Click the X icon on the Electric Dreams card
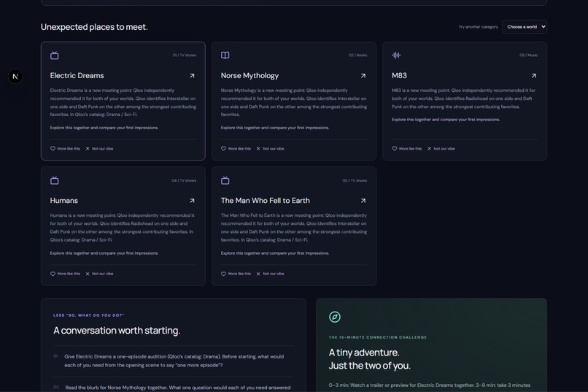Viewport: 588px width, 392px height. [x=88, y=148]
